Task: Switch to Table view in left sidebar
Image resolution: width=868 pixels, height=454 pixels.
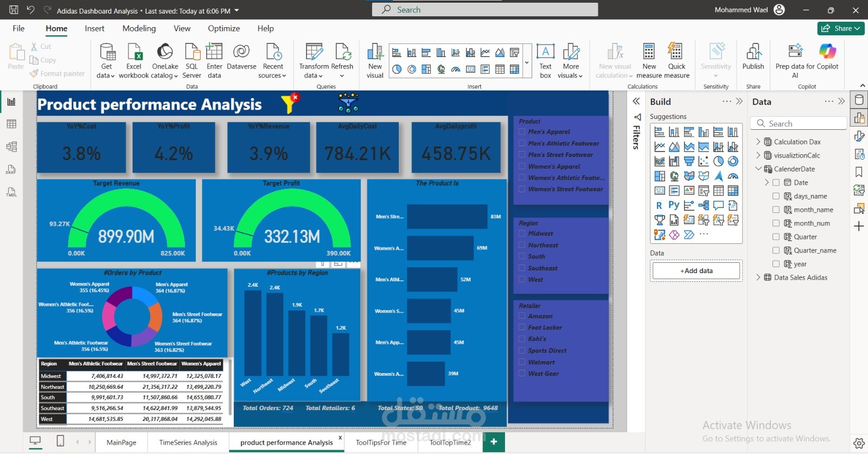Action: click(x=11, y=124)
